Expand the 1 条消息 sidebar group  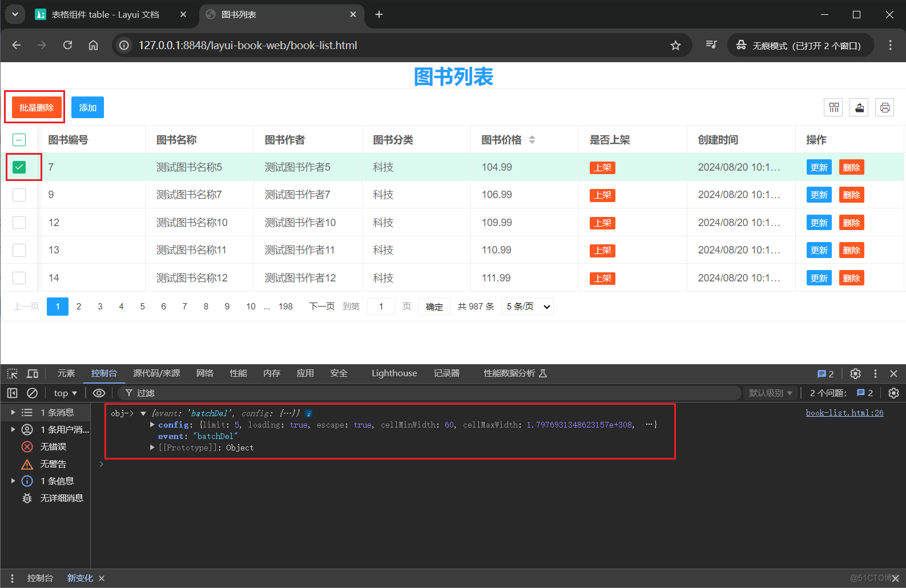pos(13,412)
